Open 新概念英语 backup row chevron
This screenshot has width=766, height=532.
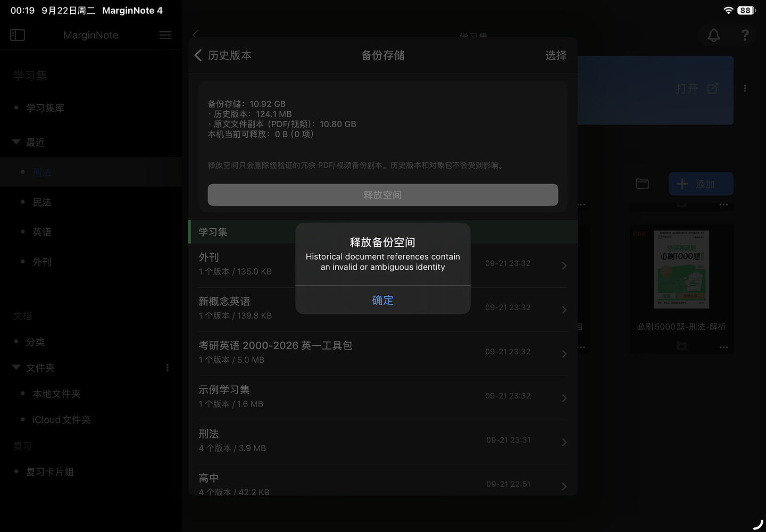point(564,310)
